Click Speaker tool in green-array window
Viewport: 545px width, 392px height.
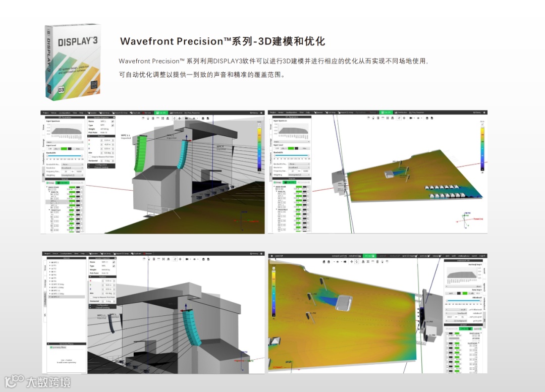click(x=92, y=113)
